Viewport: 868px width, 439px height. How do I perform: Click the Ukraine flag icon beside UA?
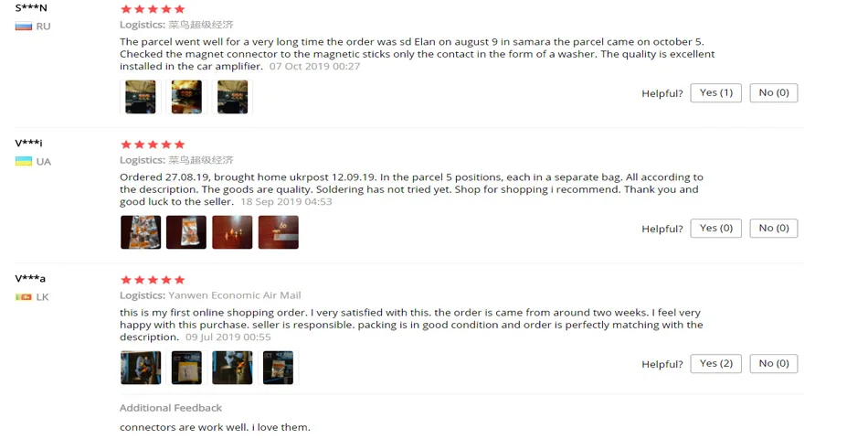click(x=23, y=161)
